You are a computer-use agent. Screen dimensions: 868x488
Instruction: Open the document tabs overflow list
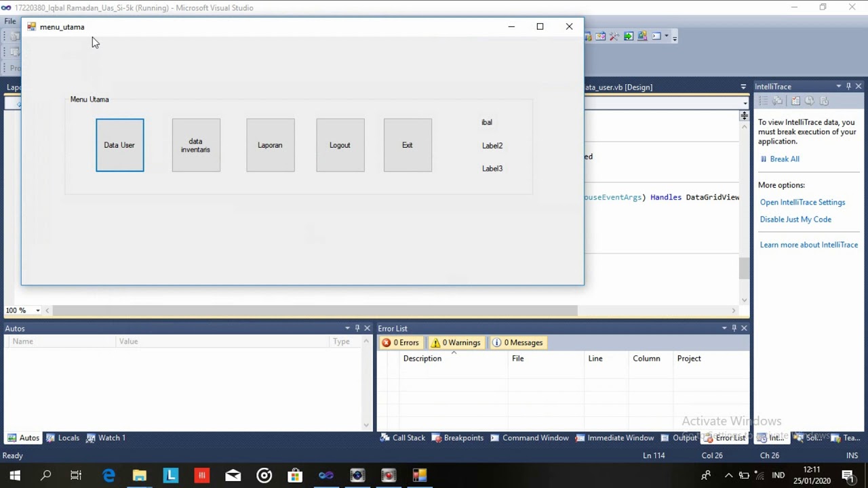tap(743, 87)
